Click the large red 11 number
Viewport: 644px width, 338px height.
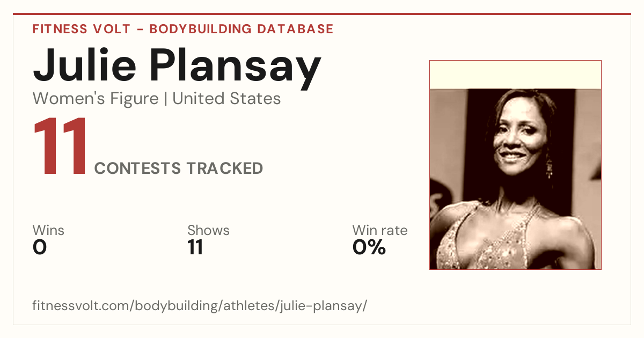(60, 146)
